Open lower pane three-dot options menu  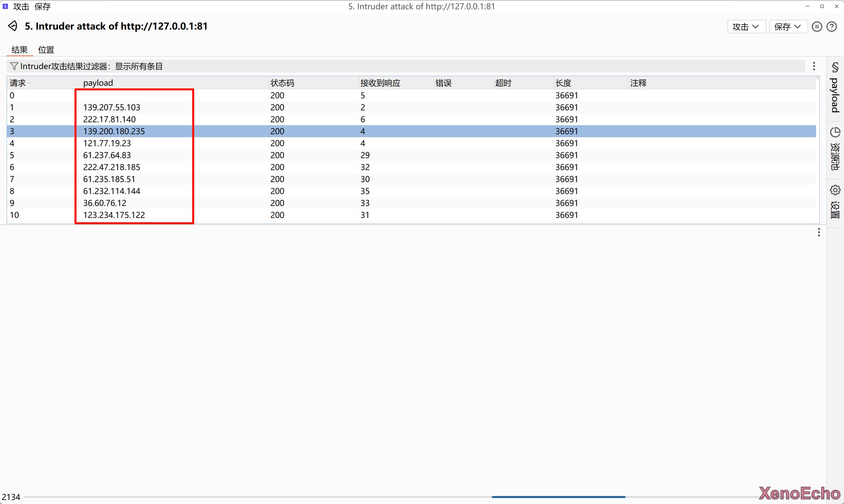coord(819,232)
